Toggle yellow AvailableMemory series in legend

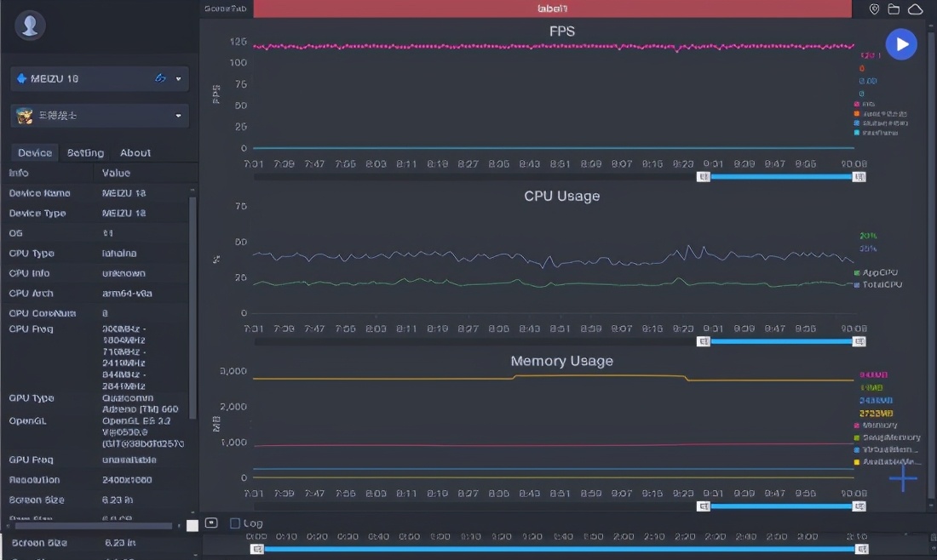click(x=887, y=461)
